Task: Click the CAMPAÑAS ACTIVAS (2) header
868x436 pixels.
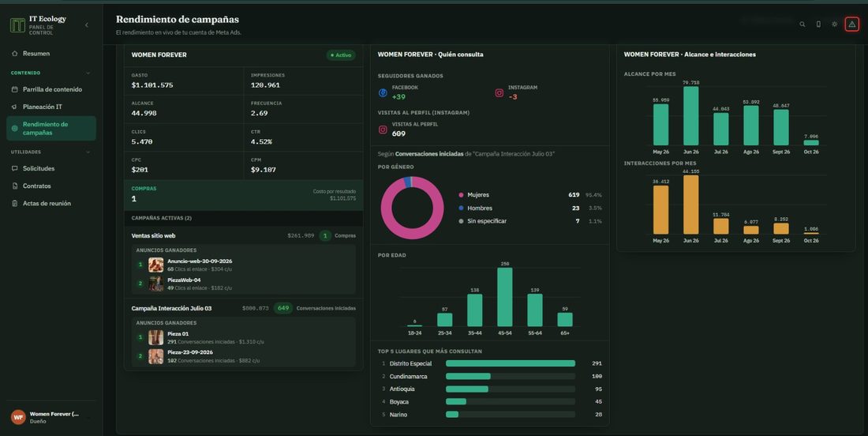Action: [162, 218]
